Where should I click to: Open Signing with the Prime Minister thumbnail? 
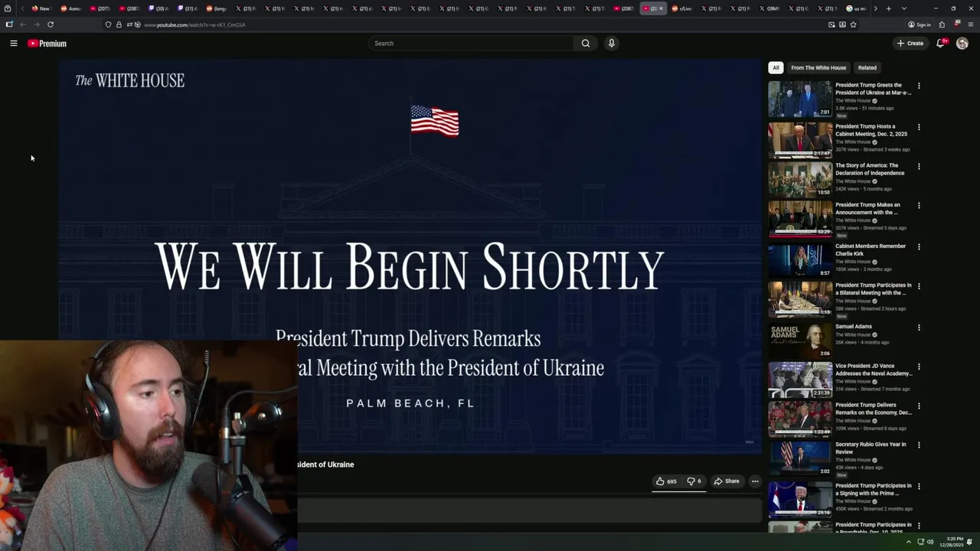tap(800, 499)
